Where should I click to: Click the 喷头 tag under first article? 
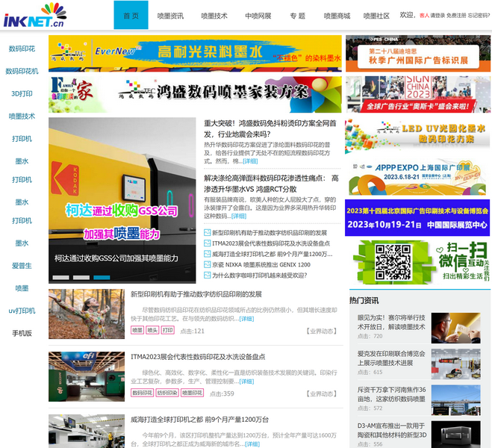pos(152,330)
